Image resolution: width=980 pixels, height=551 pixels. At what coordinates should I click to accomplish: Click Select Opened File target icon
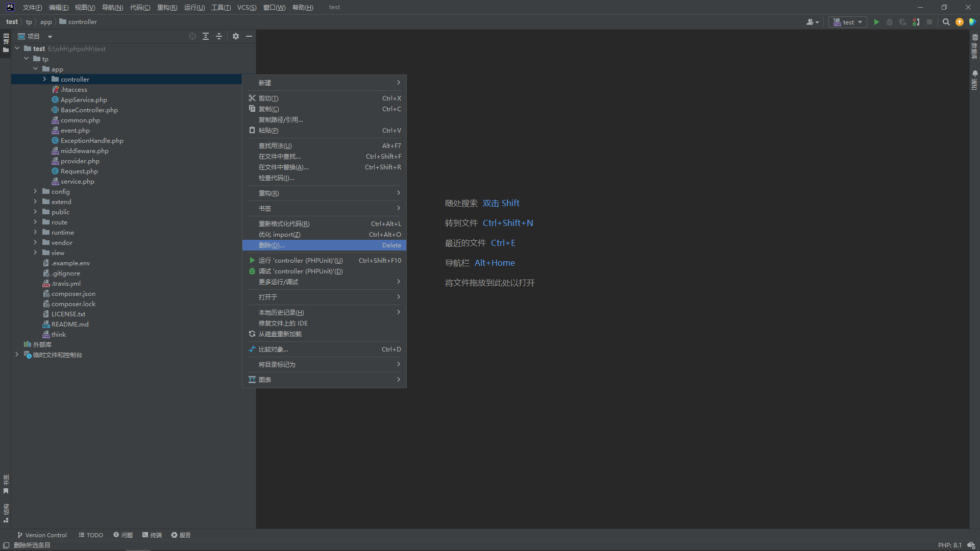pos(192,36)
